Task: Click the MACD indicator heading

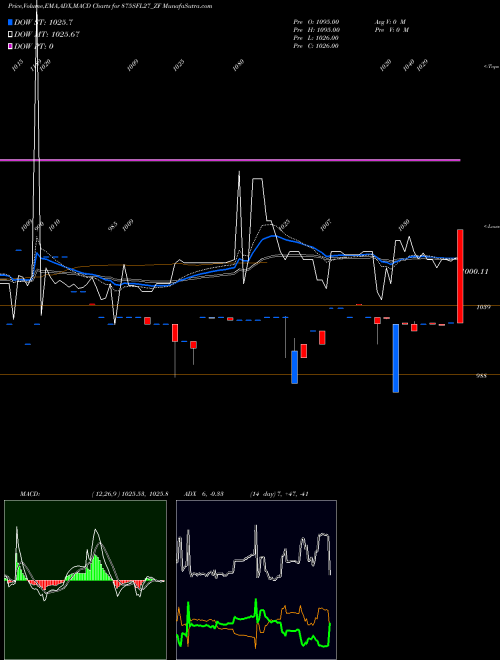Action: 30,494
